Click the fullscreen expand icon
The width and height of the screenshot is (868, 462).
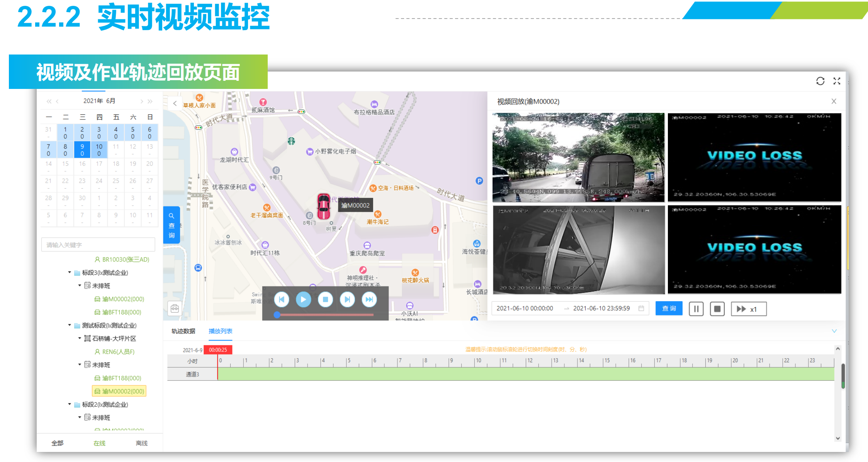coord(837,81)
